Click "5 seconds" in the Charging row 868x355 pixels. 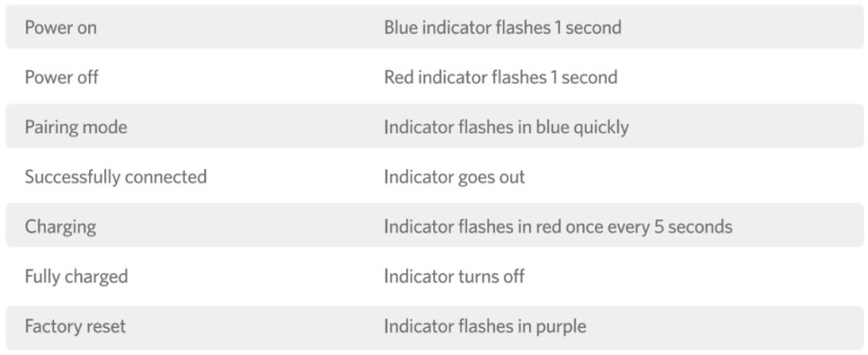pyautogui.click(x=695, y=227)
